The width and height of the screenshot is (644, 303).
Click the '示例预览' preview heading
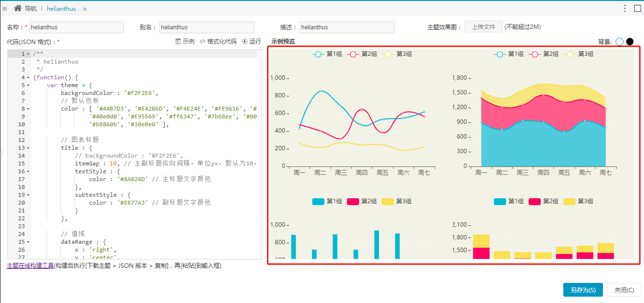(283, 42)
